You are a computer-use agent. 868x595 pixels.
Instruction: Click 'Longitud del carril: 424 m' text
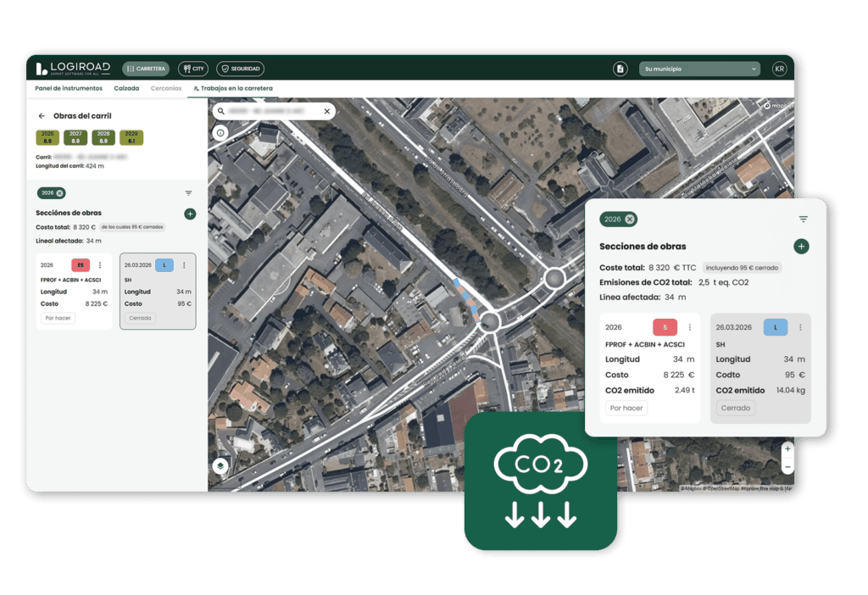tap(70, 166)
